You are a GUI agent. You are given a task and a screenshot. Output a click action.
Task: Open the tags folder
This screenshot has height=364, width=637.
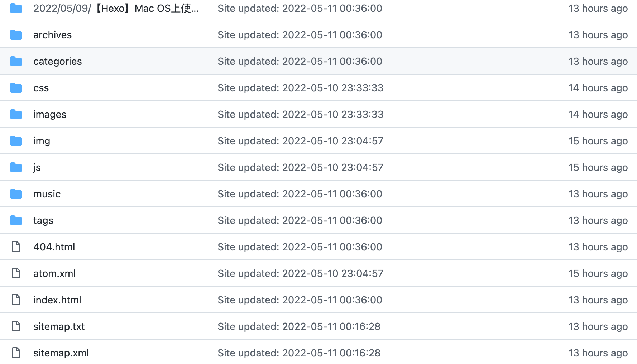[x=43, y=220]
